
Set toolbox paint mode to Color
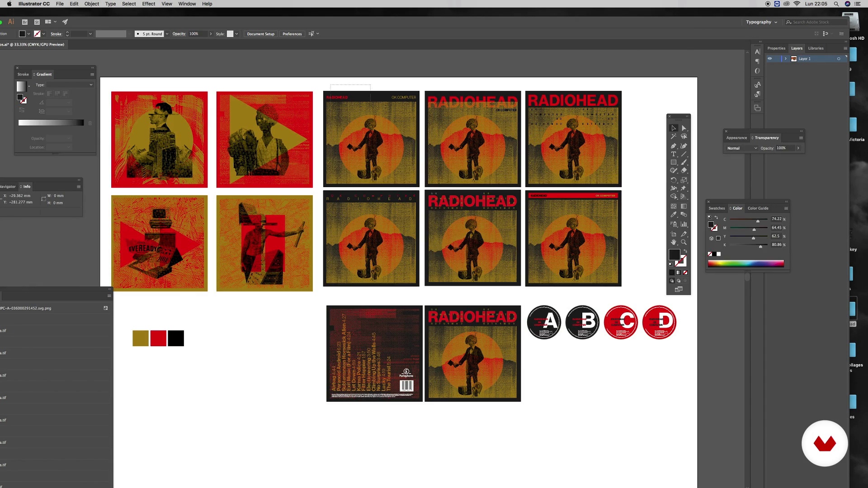tap(671, 272)
